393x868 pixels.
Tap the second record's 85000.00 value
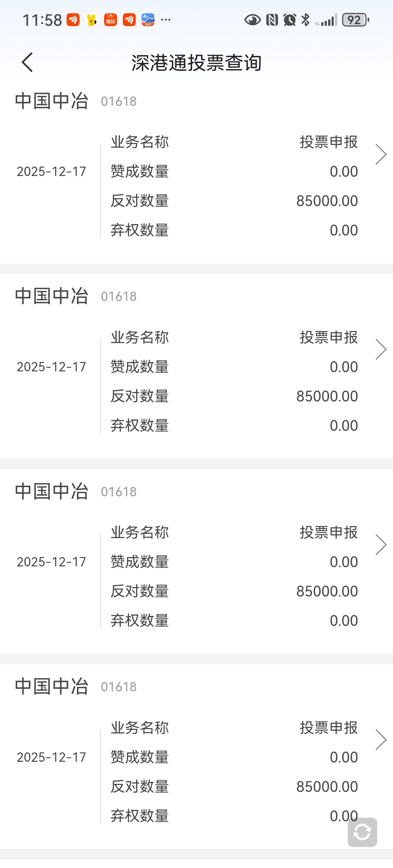(327, 396)
